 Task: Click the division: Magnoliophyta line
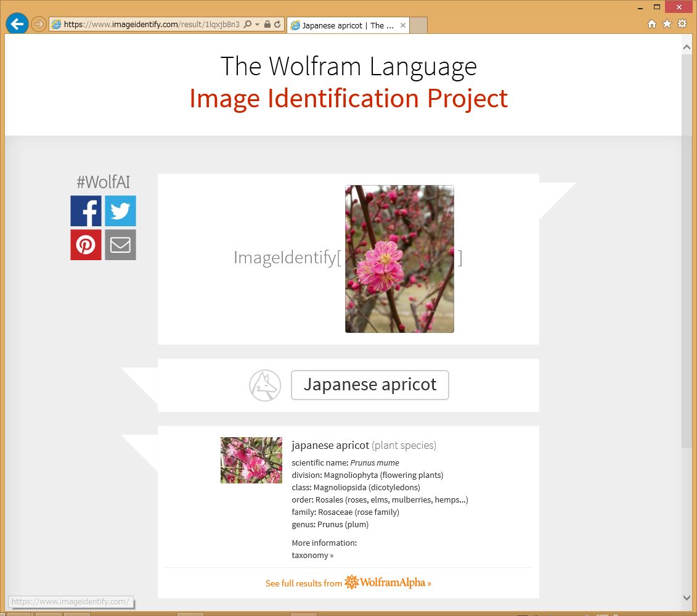pos(367,475)
